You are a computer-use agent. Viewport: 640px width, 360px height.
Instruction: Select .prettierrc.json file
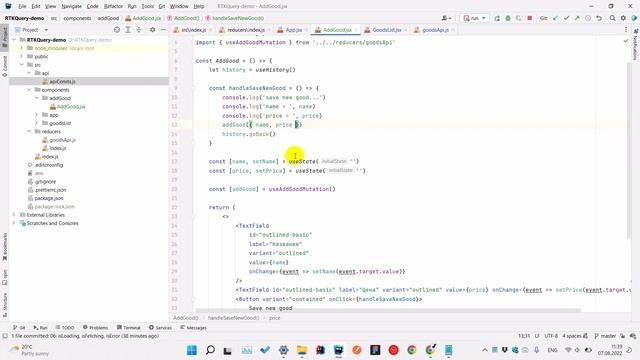click(50, 190)
